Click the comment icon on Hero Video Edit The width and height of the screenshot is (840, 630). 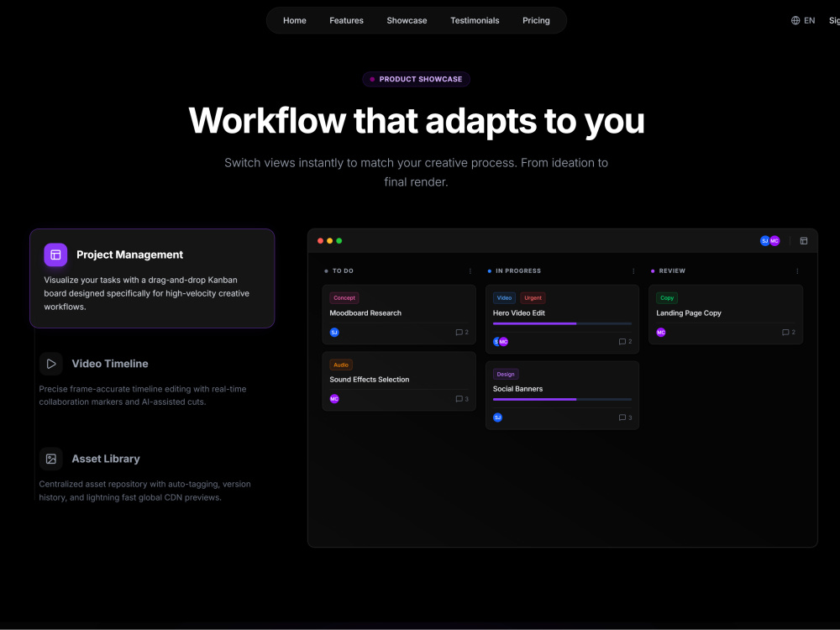pyautogui.click(x=622, y=341)
